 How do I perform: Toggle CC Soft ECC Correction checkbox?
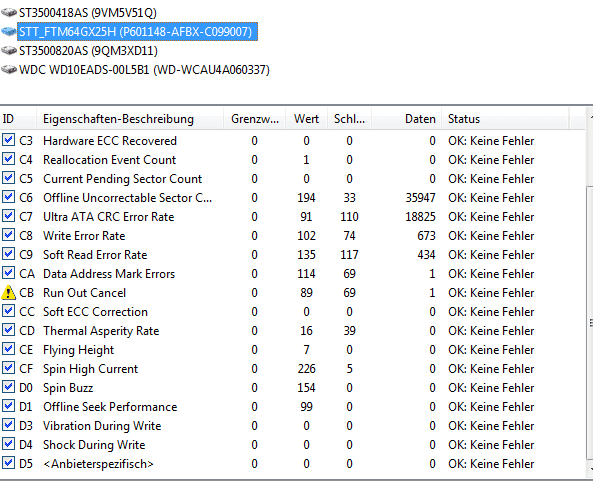(8, 311)
